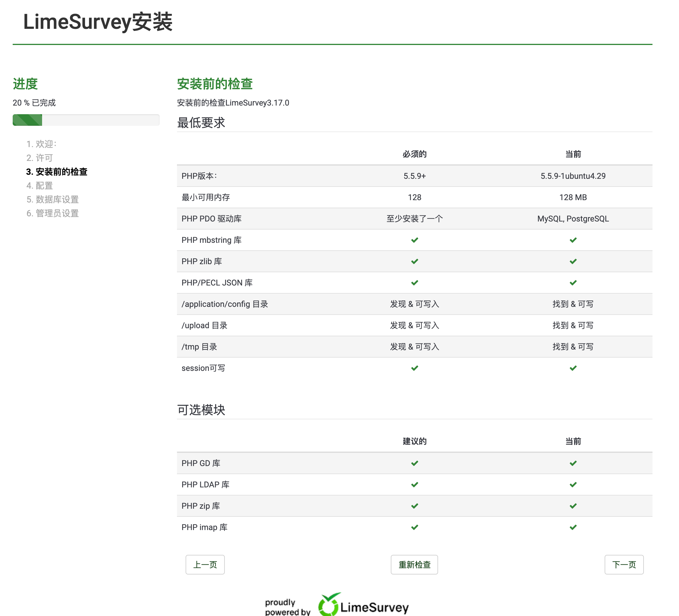Screen dimensions: 679x616
Task: Select step 2 许可 in progress list
Action: (40, 158)
